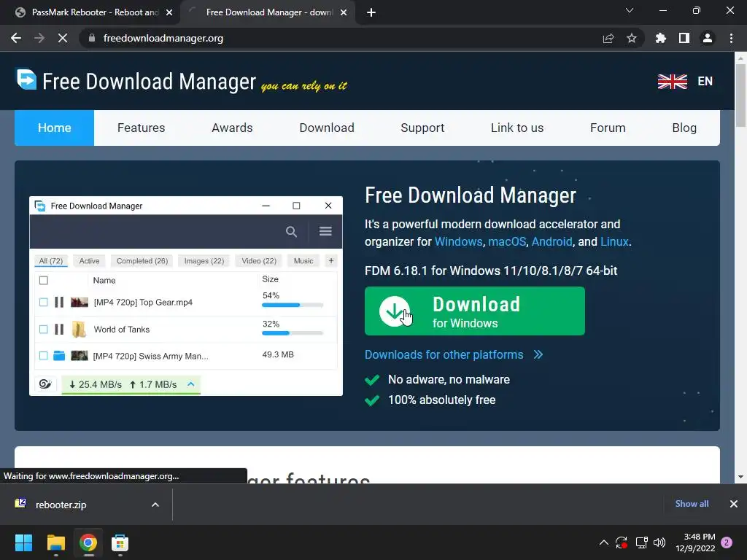Open File Explorer from the taskbar

pyautogui.click(x=55, y=542)
